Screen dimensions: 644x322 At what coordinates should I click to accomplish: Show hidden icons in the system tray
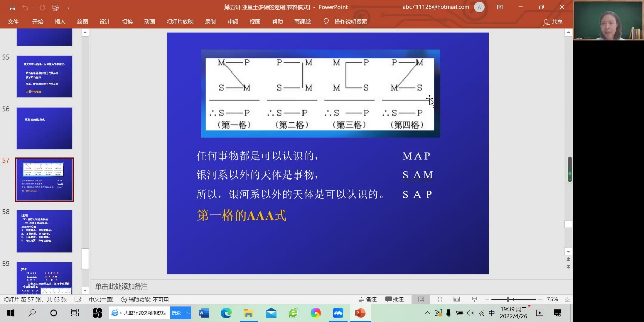pos(427,313)
